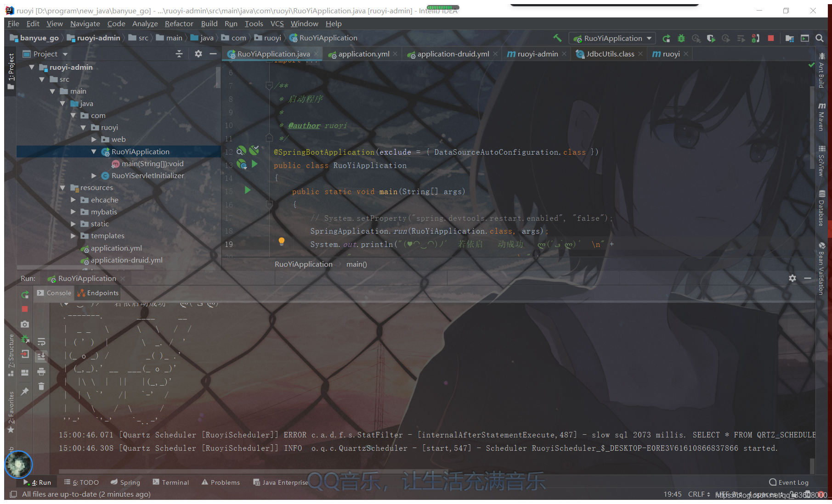Collapse the resources folder node
This screenshot has height=504, width=832.
point(63,188)
